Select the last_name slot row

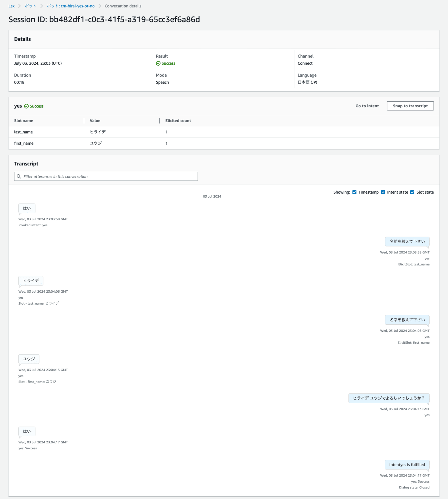[224, 132]
